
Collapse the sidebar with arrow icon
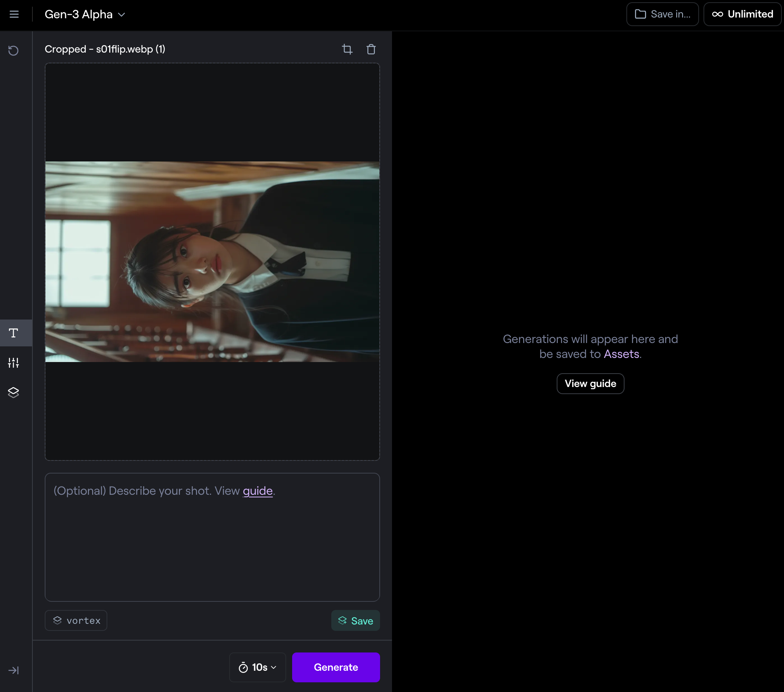[13, 670]
